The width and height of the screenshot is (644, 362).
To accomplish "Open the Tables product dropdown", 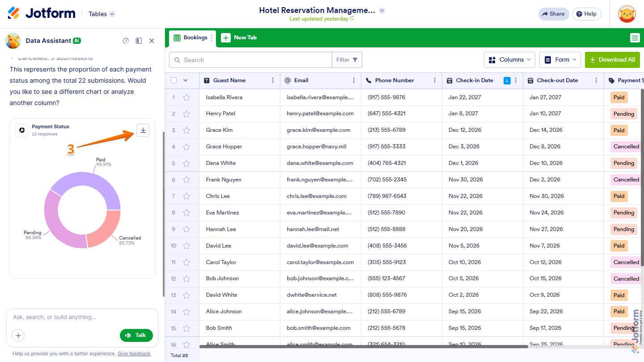I will 102,14.
